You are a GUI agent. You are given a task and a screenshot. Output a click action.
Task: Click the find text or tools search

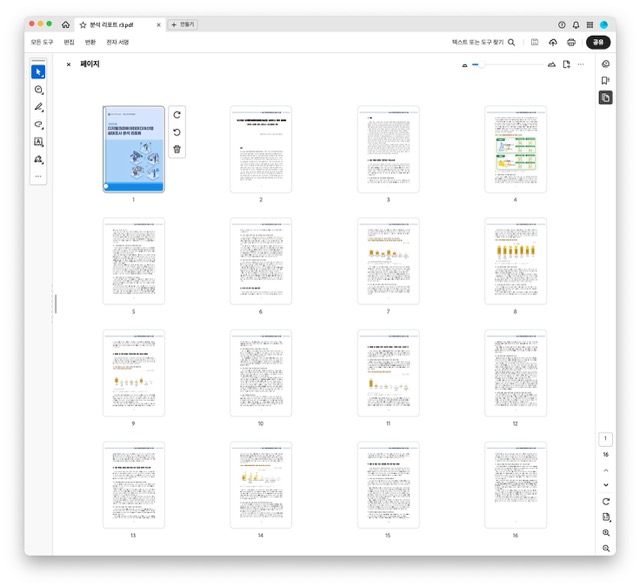483,42
